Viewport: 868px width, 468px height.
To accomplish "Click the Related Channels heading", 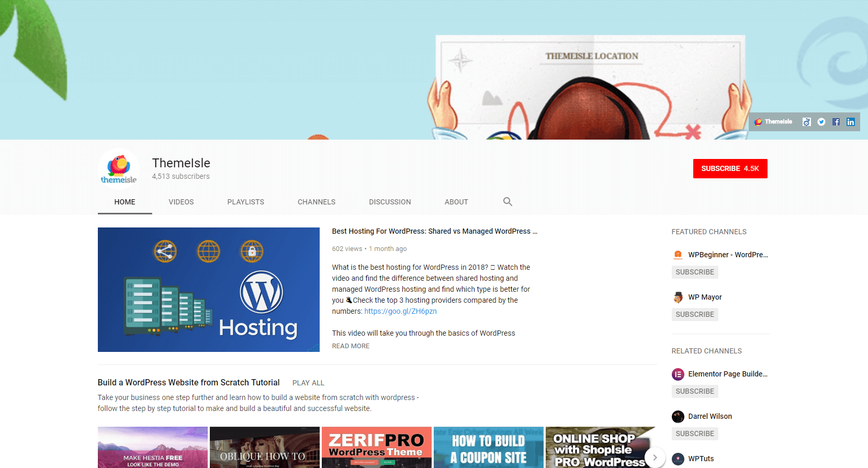I will coord(706,351).
